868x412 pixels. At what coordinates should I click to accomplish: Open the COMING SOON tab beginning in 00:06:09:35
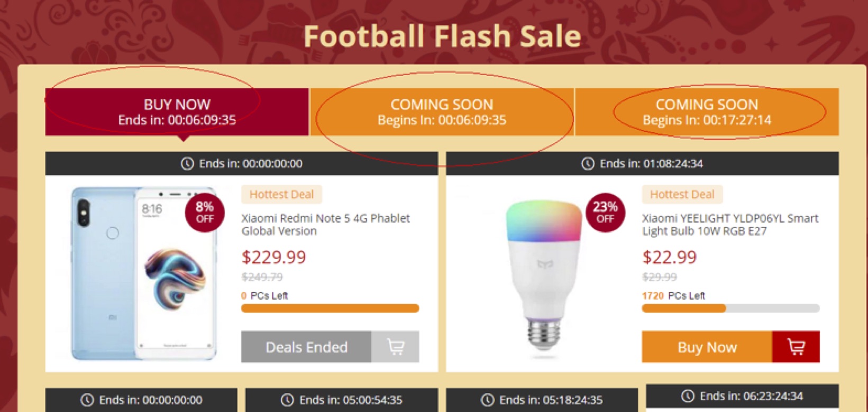[x=442, y=112]
